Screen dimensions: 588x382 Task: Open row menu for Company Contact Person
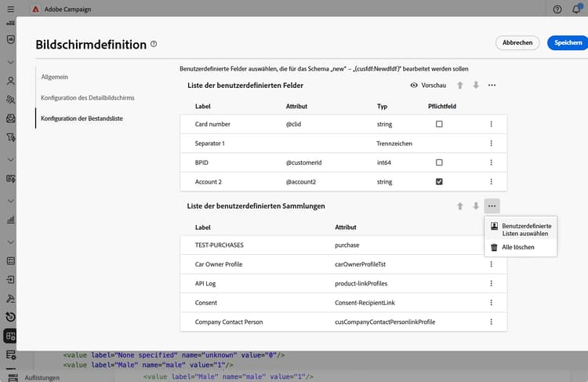click(492, 322)
